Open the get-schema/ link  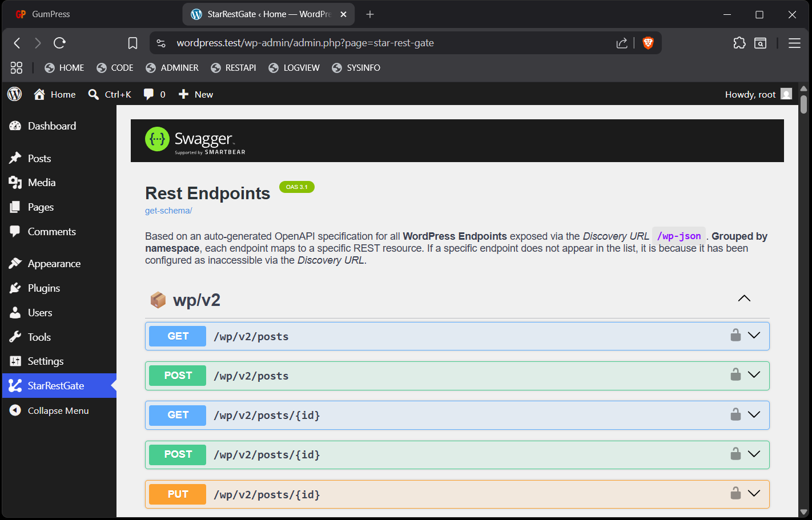click(x=168, y=211)
